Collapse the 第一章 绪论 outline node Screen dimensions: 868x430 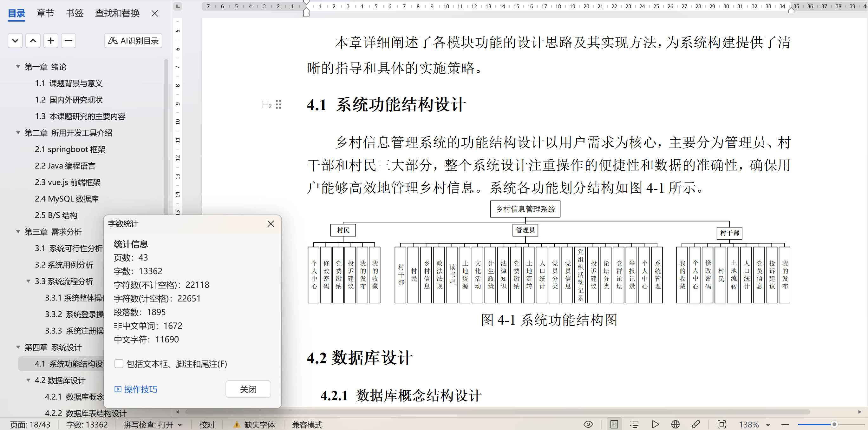click(x=18, y=67)
